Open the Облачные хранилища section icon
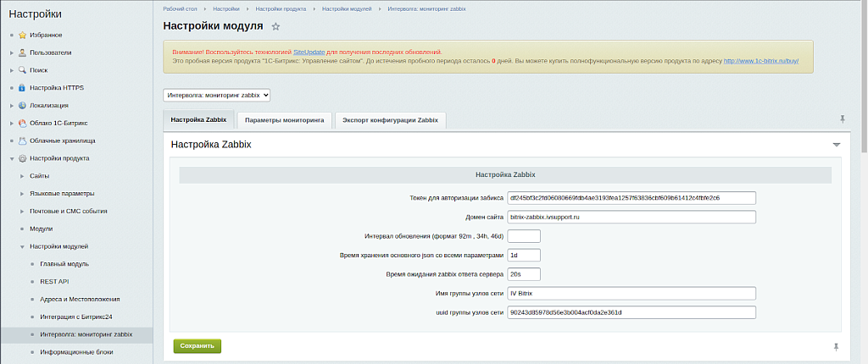Screen dimensions: 868x364 point(22,141)
